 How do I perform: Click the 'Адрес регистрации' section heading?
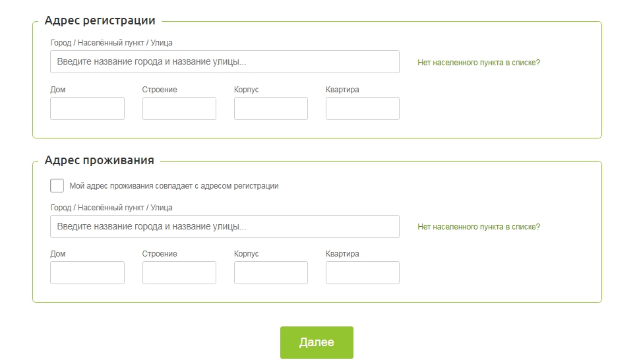[x=100, y=20]
